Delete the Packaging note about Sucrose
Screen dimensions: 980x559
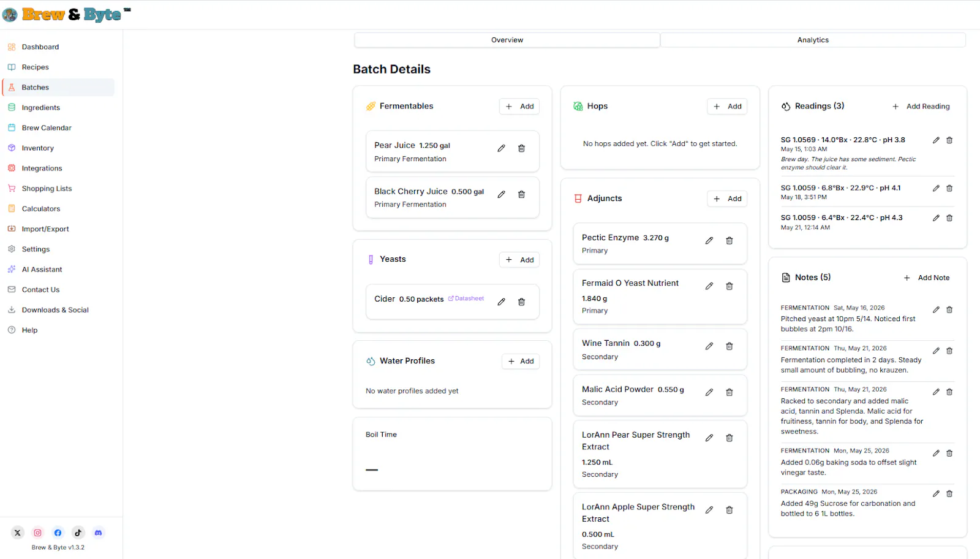click(949, 493)
